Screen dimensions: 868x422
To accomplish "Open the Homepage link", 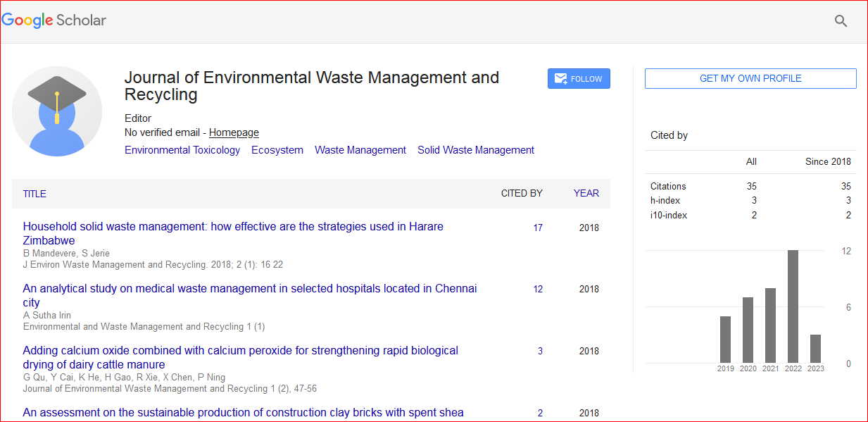I will click(234, 132).
